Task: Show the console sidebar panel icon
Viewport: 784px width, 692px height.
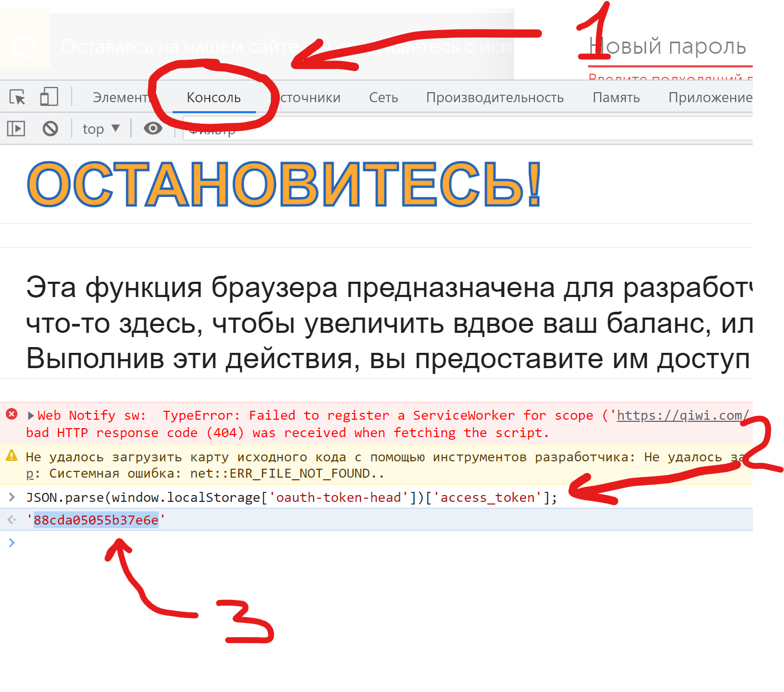Action: click(x=15, y=128)
